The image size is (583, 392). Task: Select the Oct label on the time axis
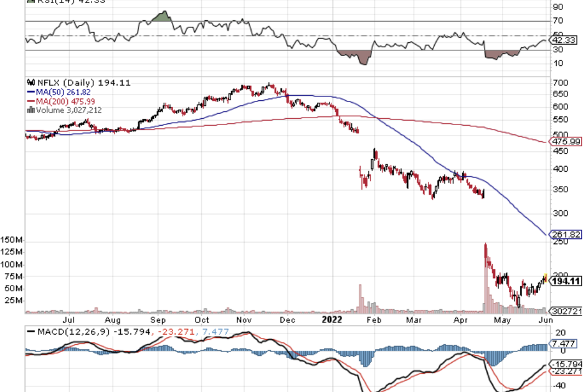coord(202,320)
